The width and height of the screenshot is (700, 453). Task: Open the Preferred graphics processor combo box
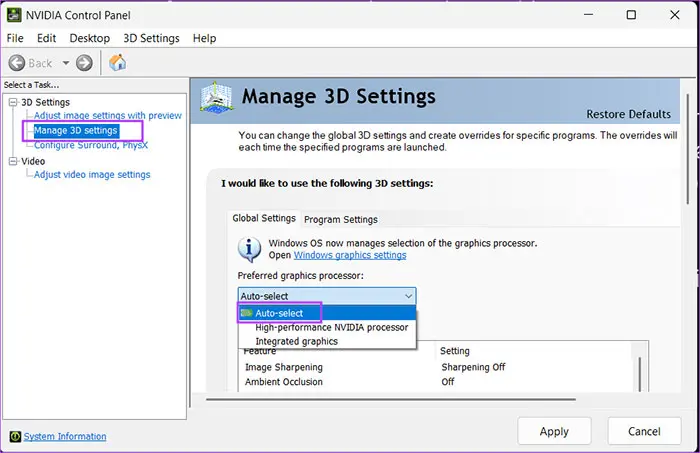pos(326,296)
